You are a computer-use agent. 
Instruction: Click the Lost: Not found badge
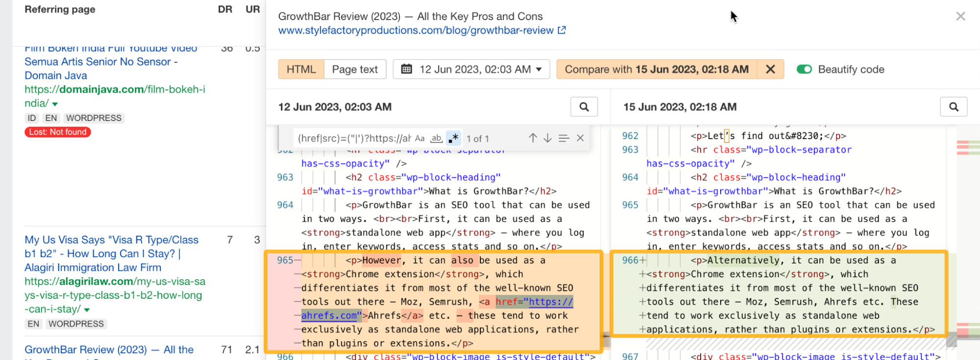(x=58, y=132)
